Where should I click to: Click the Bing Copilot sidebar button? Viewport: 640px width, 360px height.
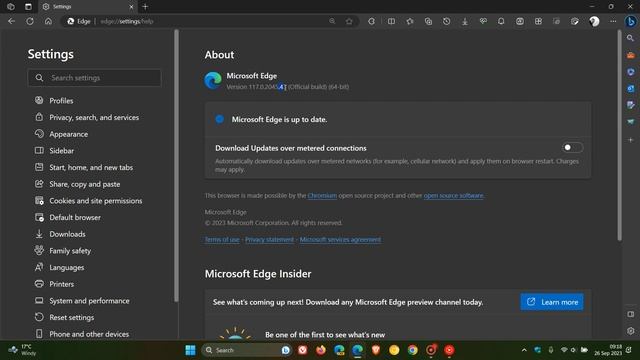pos(631,21)
